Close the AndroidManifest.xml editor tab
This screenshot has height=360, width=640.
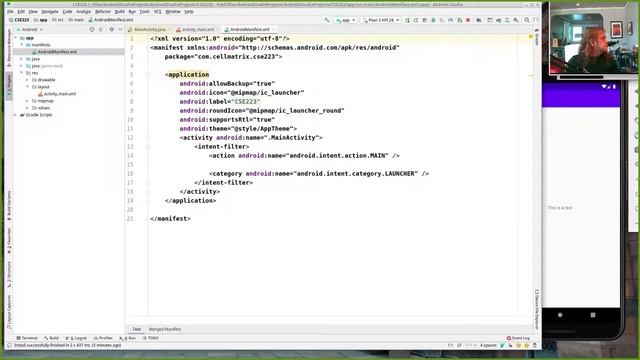(273, 29)
